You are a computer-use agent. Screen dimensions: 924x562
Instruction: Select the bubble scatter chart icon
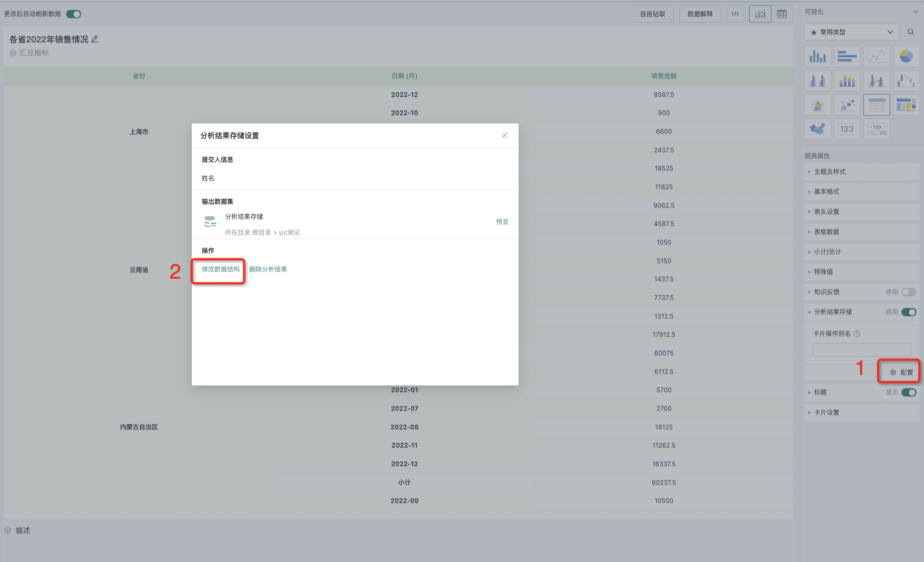tap(847, 105)
